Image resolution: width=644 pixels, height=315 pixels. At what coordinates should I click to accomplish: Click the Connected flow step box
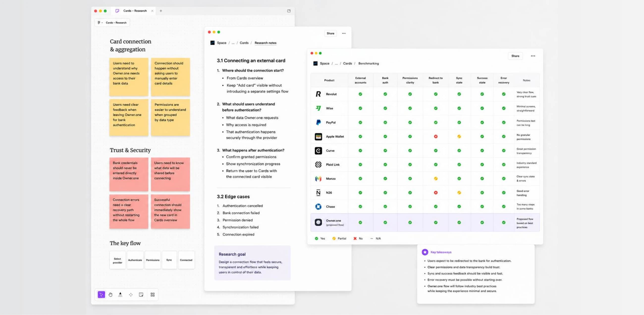click(186, 260)
